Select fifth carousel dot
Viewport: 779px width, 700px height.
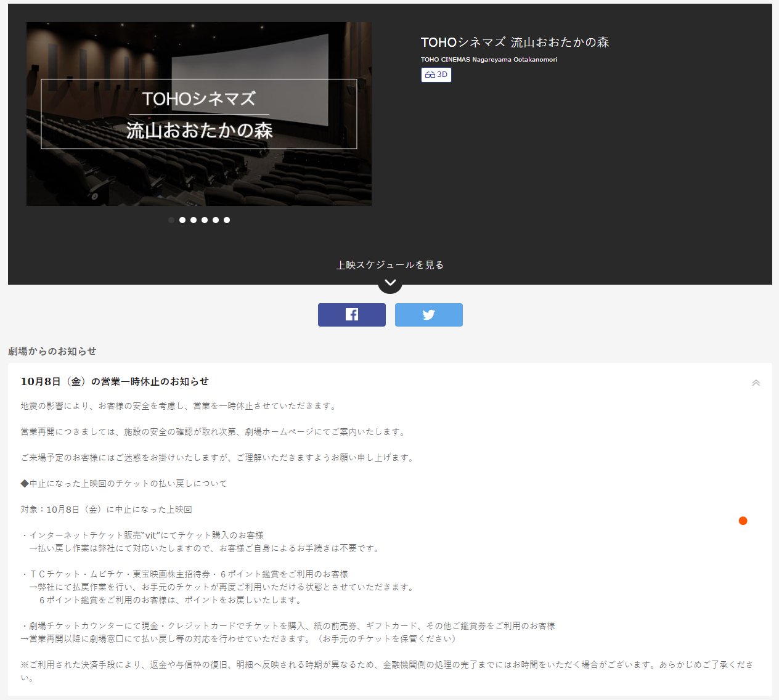coord(216,220)
